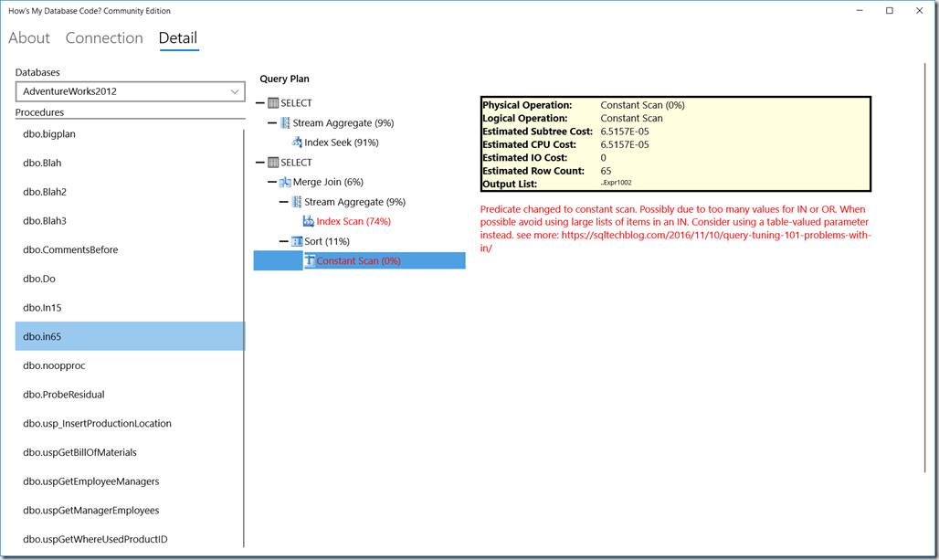Open the AdventureWorks2012 databases dropdown
The height and width of the screenshot is (560, 939).
[x=130, y=91]
